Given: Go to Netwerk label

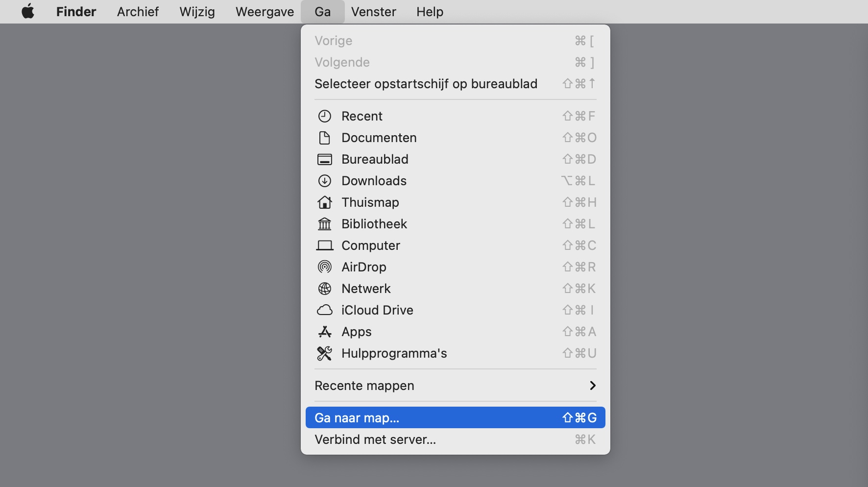Looking at the screenshot, I should click(366, 289).
